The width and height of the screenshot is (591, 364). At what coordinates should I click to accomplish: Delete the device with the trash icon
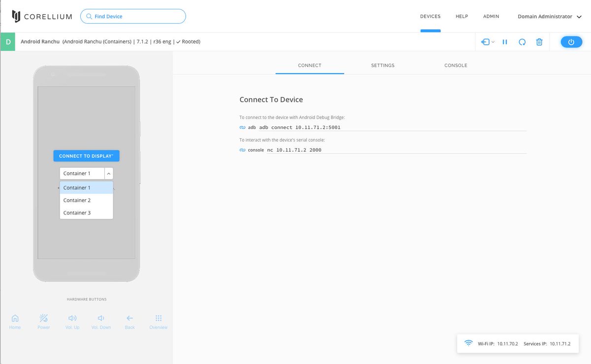539,42
